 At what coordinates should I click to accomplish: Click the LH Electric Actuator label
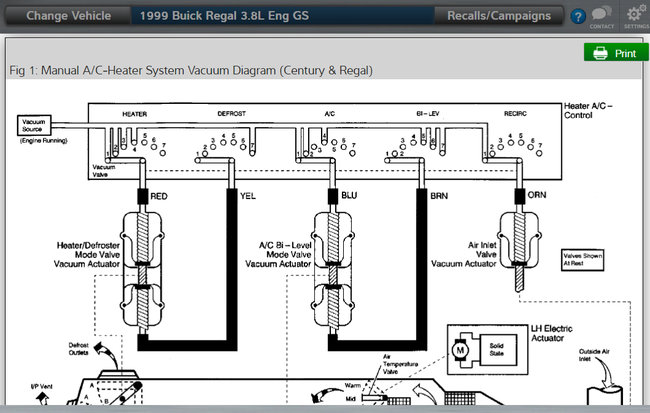pos(551,333)
